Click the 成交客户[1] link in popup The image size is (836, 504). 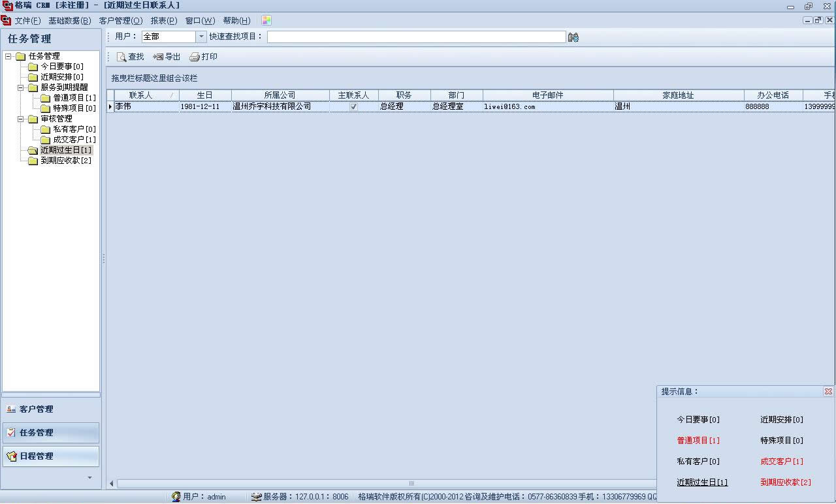tap(781, 462)
